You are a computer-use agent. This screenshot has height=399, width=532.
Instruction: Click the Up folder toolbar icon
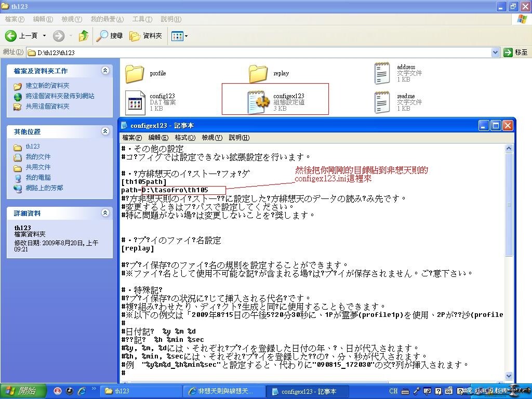coord(84,36)
